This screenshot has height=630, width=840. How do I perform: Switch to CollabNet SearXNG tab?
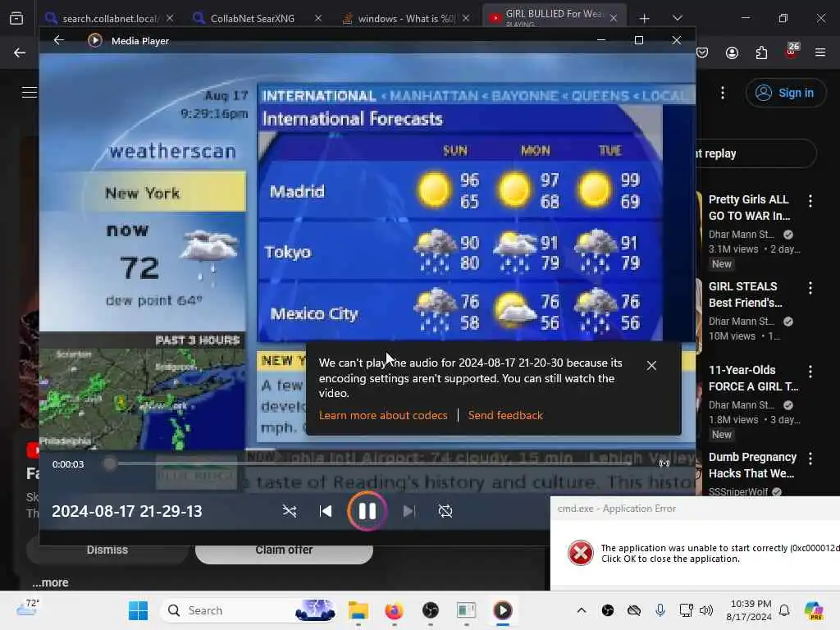(x=252, y=18)
